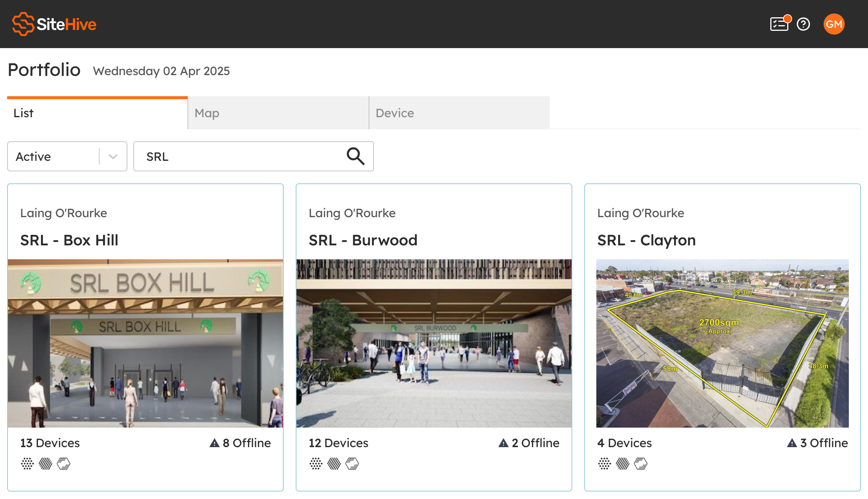This screenshot has width=868, height=499.
Task: Switch to the Map tab
Action: coord(278,113)
